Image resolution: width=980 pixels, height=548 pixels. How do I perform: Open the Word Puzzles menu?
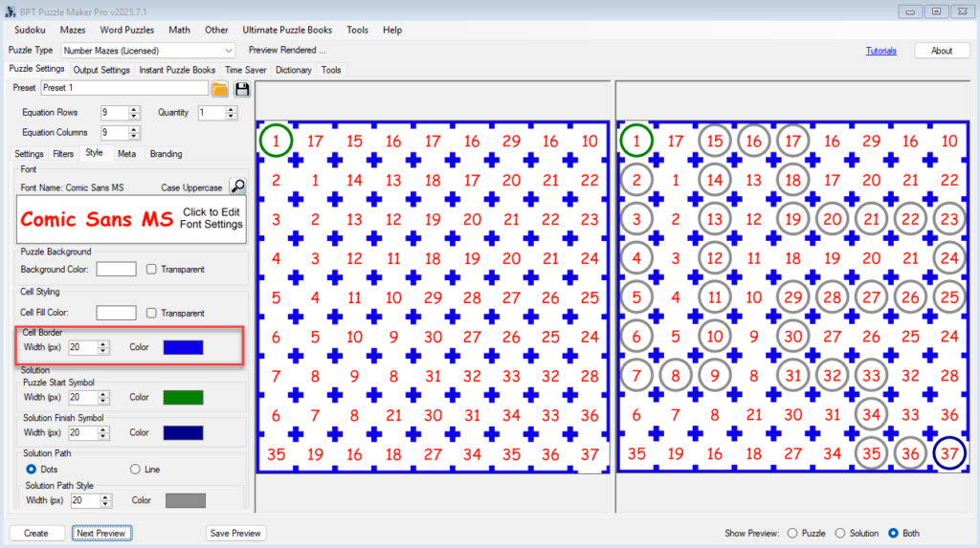click(x=126, y=30)
